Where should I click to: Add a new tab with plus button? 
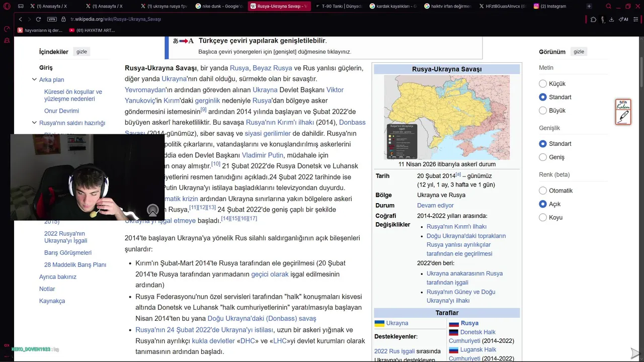coord(589,6)
